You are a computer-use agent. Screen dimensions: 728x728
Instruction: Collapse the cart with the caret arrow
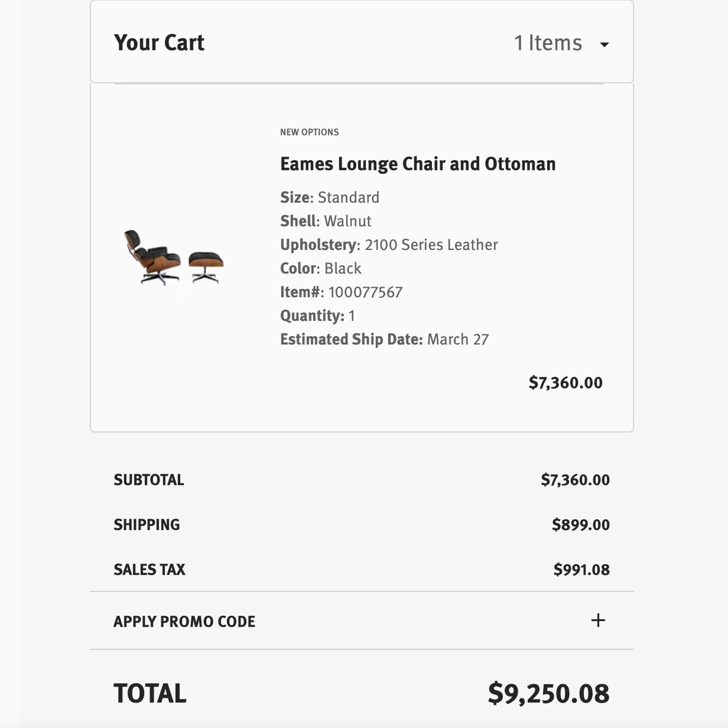tap(604, 44)
